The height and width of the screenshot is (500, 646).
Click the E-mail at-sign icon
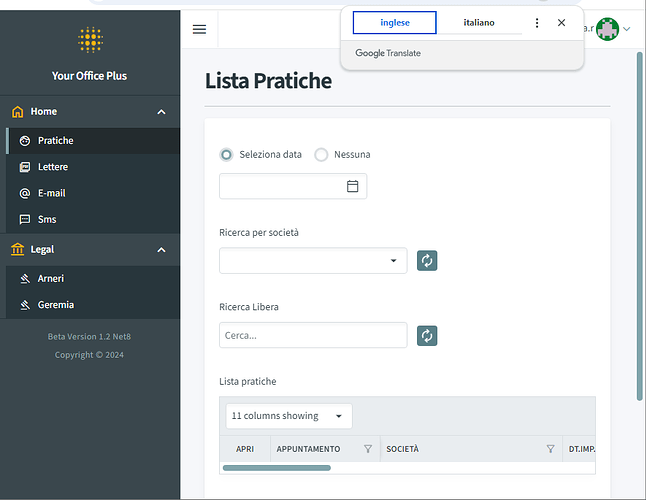click(25, 193)
